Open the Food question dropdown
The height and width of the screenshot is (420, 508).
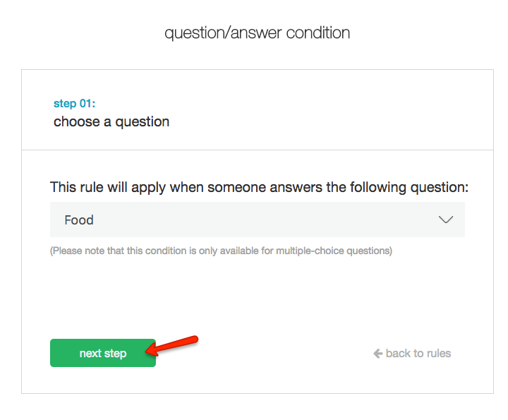pyautogui.click(x=257, y=220)
